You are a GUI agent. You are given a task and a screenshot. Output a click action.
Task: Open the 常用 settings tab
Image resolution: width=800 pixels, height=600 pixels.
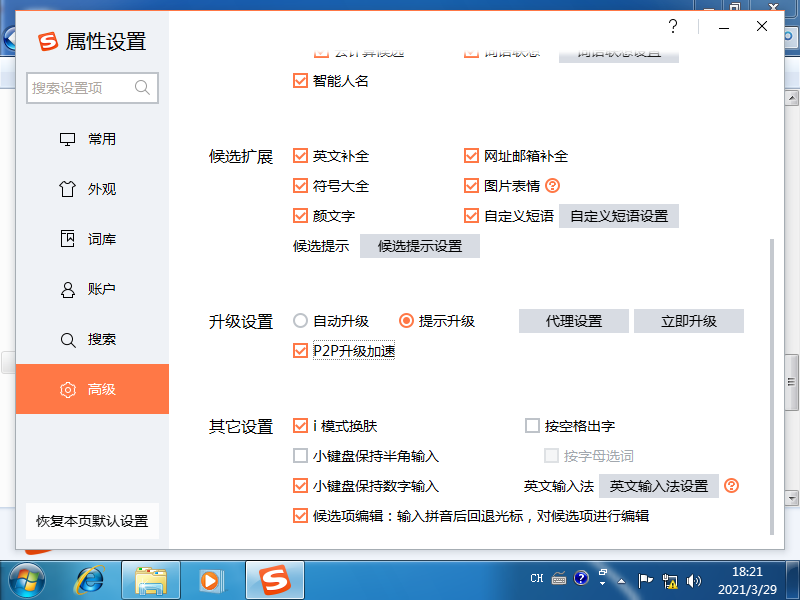click(x=92, y=139)
